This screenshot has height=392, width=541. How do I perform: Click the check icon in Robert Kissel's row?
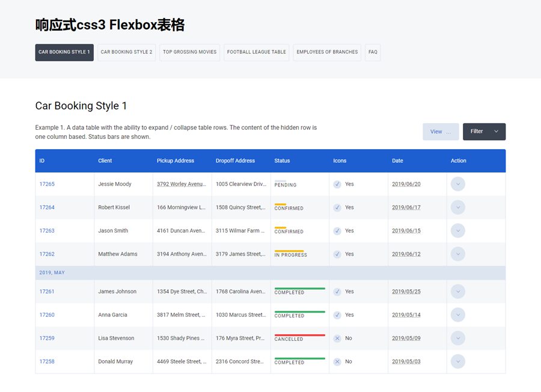coord(337,207)
